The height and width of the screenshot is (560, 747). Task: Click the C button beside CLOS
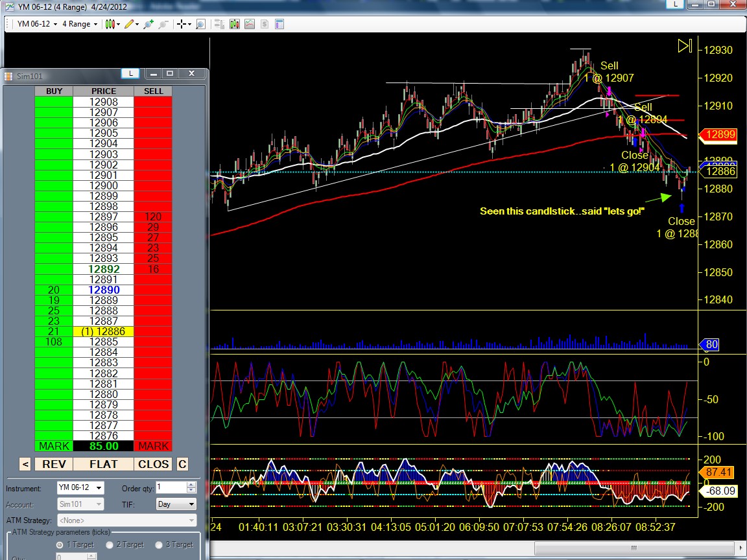tap(182, 464)
